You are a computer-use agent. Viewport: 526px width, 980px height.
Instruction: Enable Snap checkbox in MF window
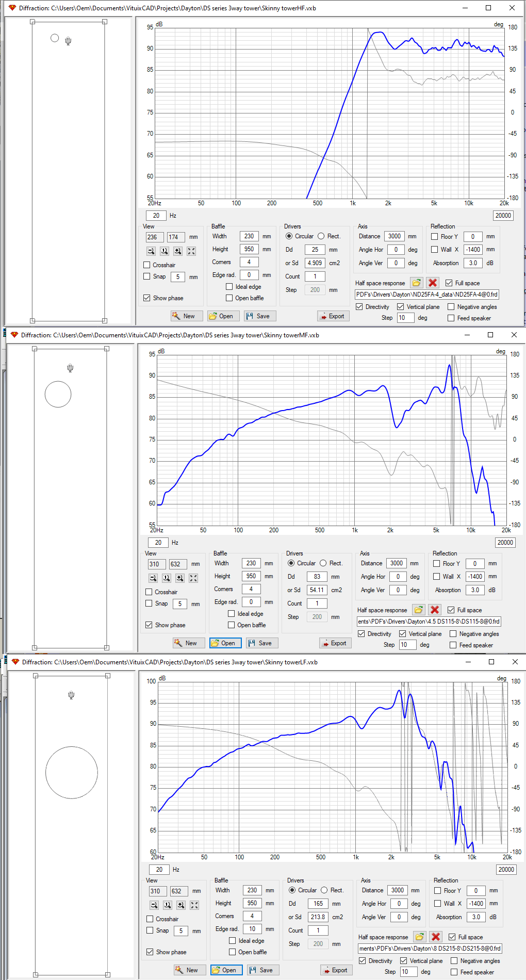149,603
